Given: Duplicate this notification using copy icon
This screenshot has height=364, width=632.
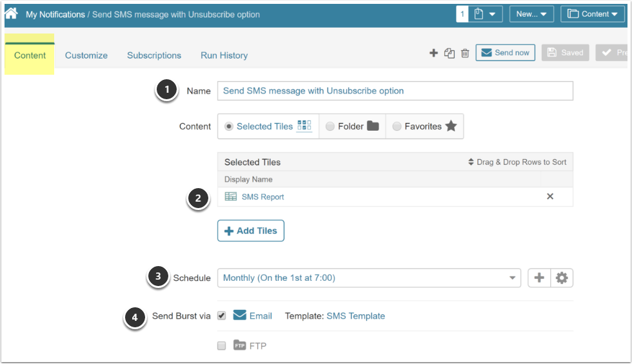Looking at the screenshot, I should tap(449, 53).
